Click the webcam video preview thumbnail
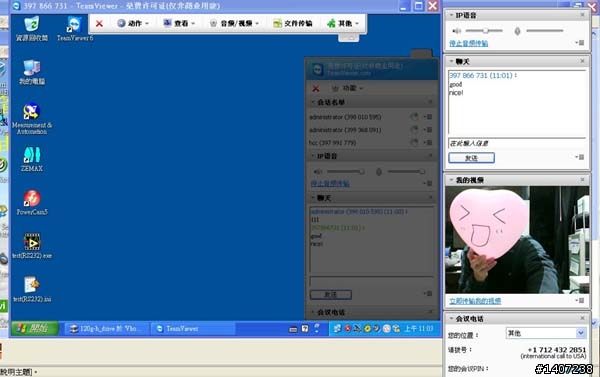The height and width of the screenshot is (377, 600). [517, 240]
